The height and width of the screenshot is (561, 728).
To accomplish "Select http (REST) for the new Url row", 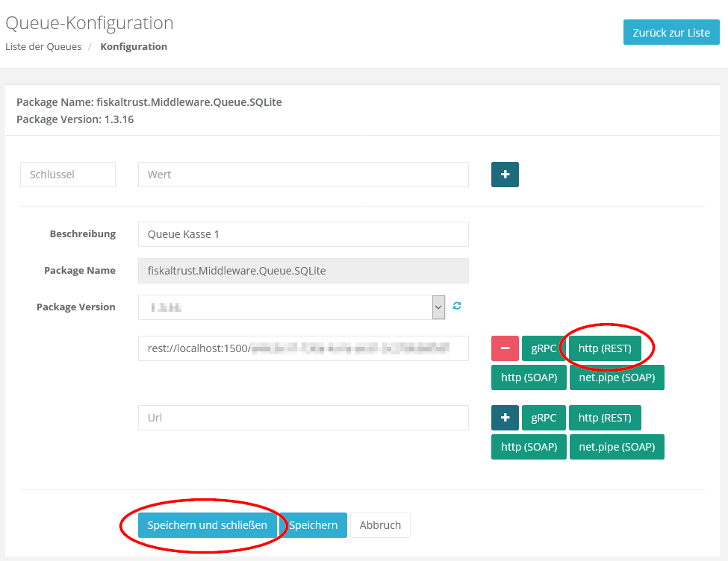I will pos(605,418).
